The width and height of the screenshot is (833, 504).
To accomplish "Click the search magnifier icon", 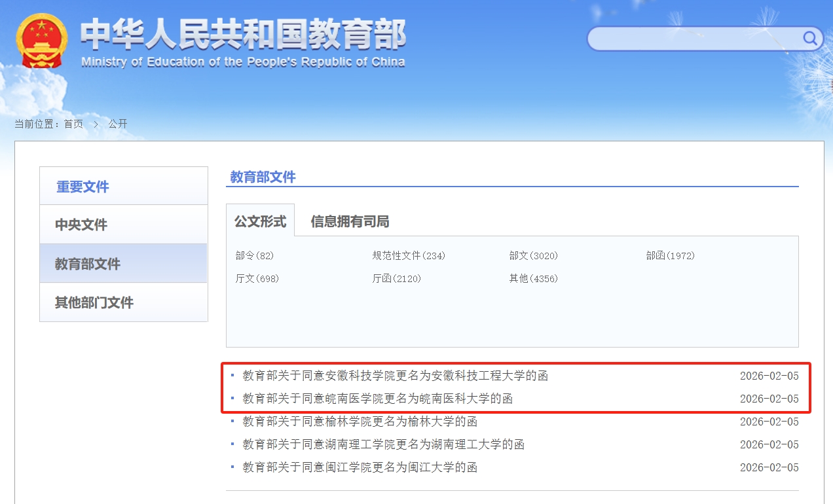I will coord(810,39).
